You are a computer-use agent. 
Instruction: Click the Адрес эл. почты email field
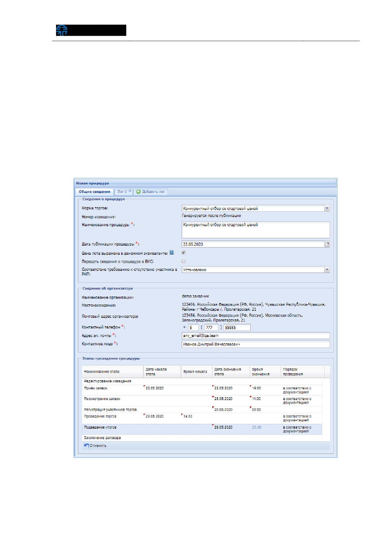point(256,335)
